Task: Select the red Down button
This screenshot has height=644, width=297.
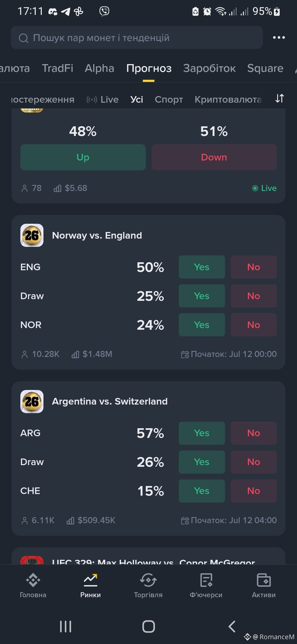Action: coord(214,157)
